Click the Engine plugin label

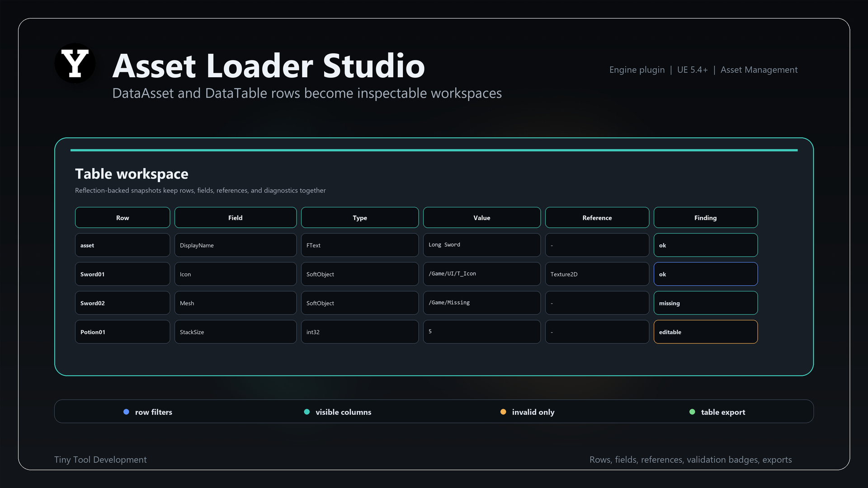coord(637,70)
